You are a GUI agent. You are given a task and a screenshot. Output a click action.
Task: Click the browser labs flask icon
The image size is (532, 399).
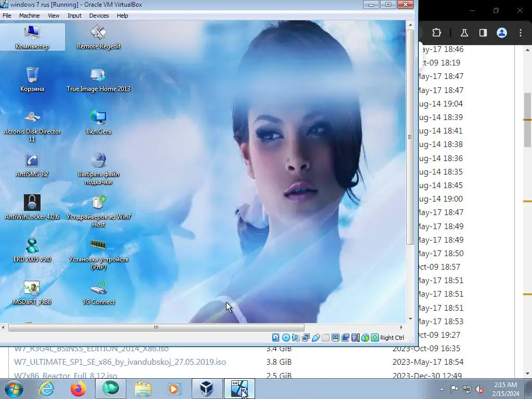pos(464,33)
